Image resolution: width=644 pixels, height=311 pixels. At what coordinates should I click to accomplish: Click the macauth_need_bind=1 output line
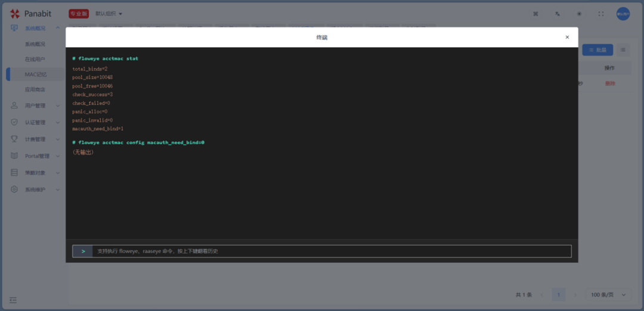[98, 129]
